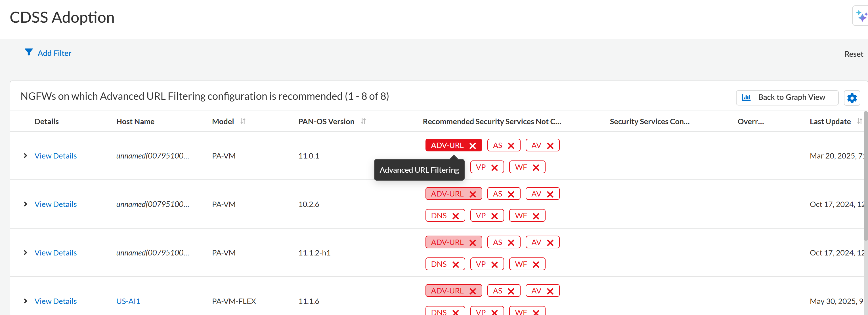Click the Host Name column header

135,121
